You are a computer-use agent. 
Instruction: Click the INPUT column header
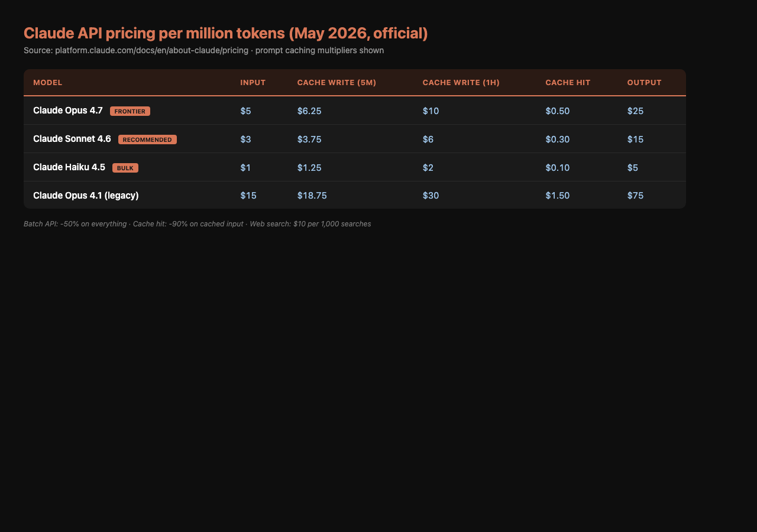coord(253,83)
